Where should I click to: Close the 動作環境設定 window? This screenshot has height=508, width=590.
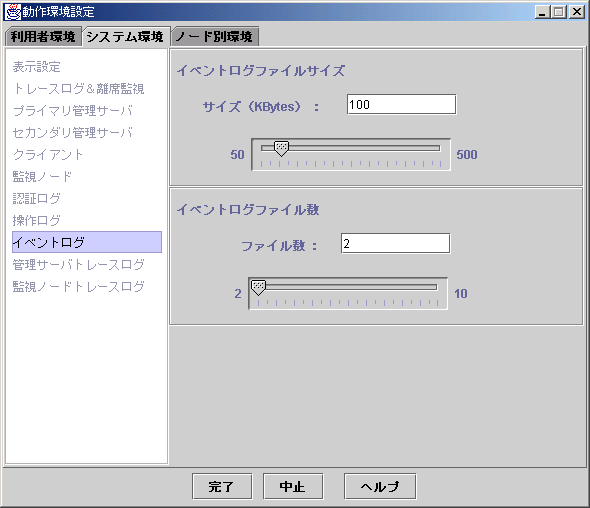[x=576, y=12]
